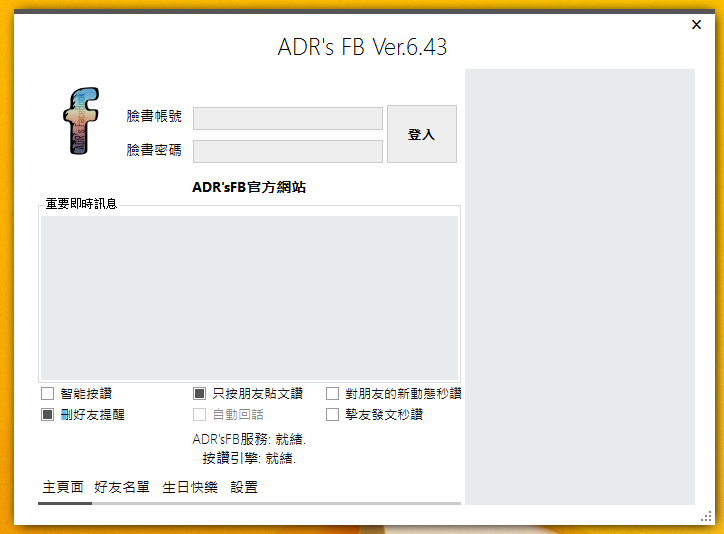This screenshot has height=534, width=724.
Task: Focus the 臉書帳號 account input field
Action: point(288,118)
